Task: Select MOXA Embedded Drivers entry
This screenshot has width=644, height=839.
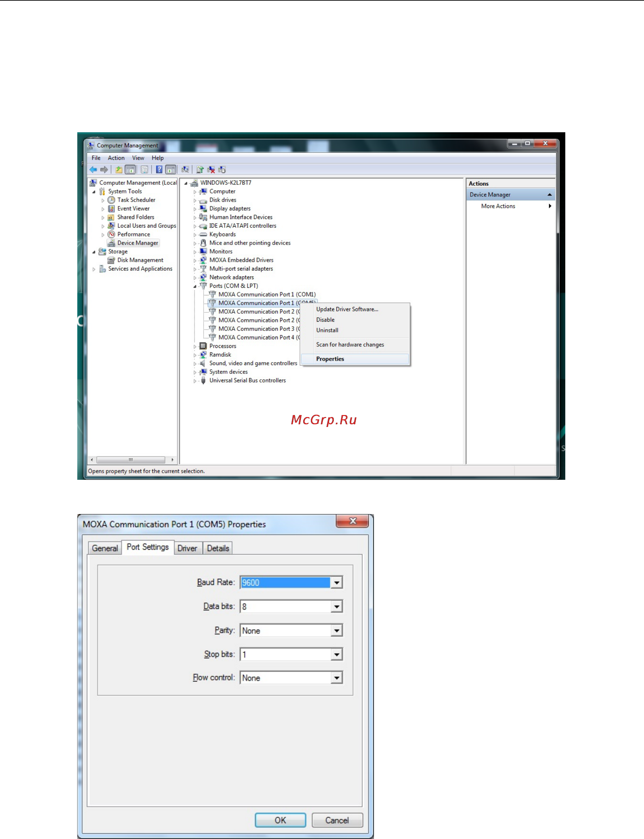Action: coord(241,260)
